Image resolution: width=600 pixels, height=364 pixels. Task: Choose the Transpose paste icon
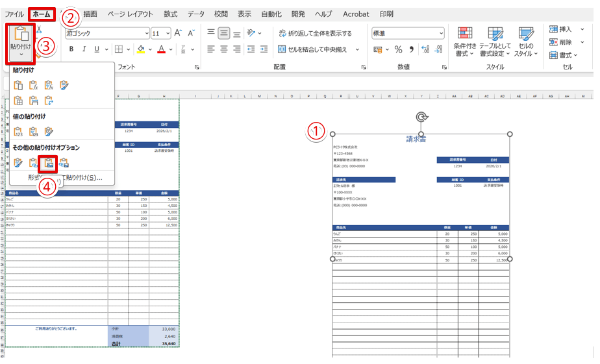[x=49, y=101]
